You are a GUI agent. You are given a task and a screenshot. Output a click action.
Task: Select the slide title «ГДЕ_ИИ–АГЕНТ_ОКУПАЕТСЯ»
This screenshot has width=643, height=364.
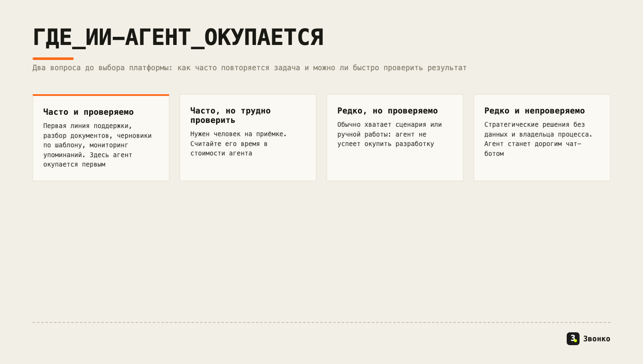pos(178,37)
